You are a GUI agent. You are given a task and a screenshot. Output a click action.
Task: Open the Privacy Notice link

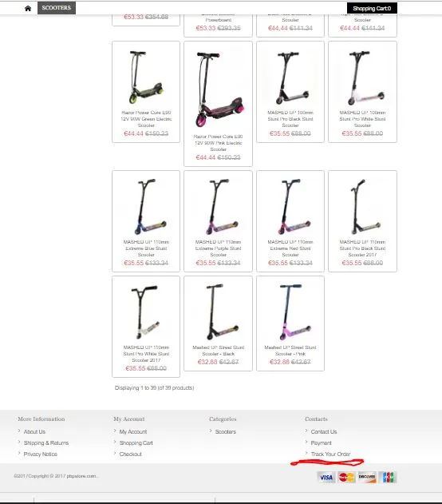click(x=41, y=454)
